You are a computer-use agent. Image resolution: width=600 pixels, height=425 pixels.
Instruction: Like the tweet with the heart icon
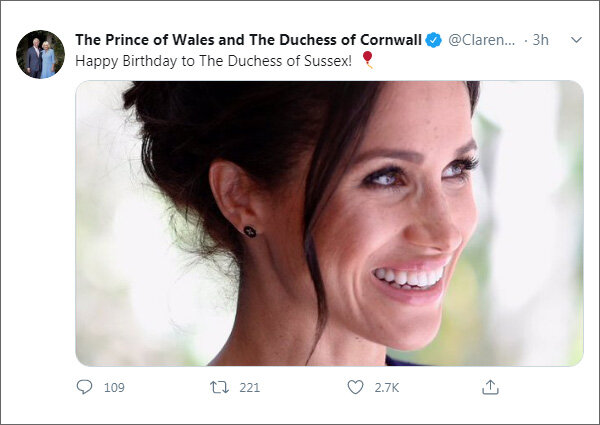[354, 387]
